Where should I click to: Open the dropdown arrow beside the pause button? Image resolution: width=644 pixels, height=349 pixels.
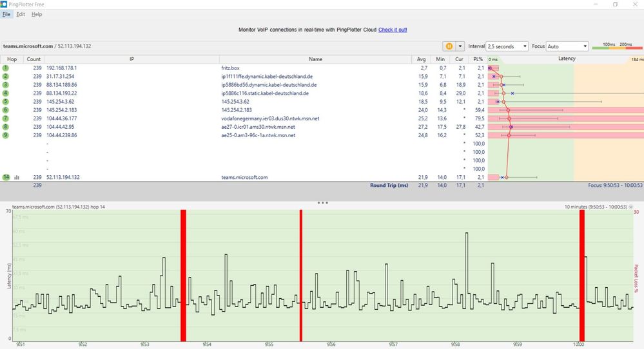[460, 46]
